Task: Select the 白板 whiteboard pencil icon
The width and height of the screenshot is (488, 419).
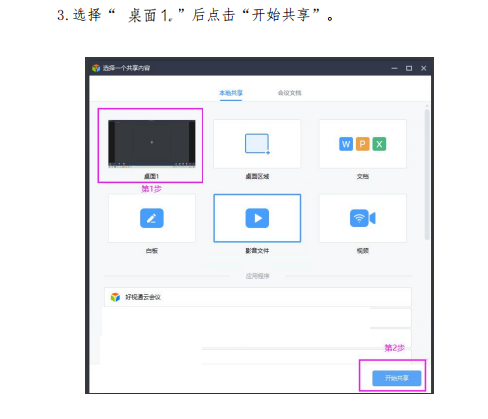Action: click(152, 218)
